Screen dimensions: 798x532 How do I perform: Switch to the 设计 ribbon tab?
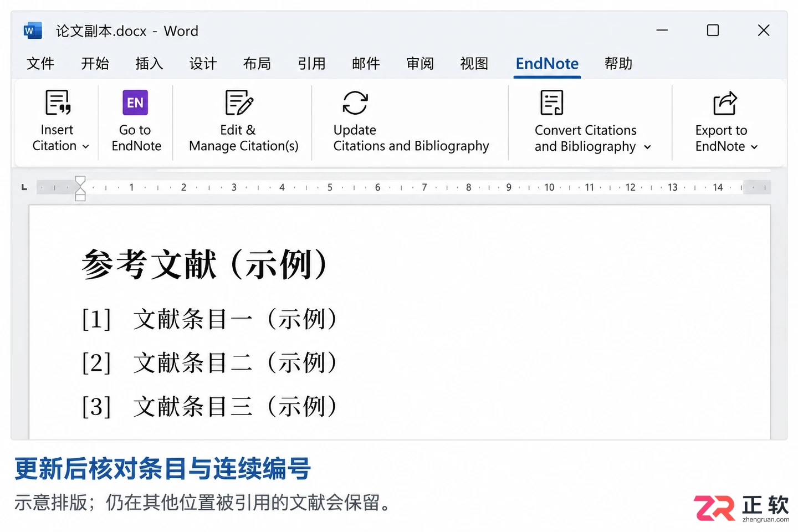(203, 64)
